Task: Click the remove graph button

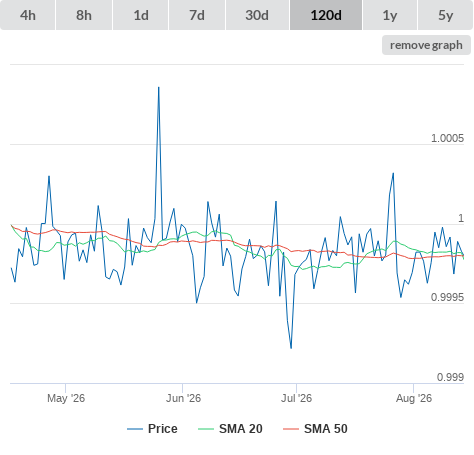Action: pos(426,45)
